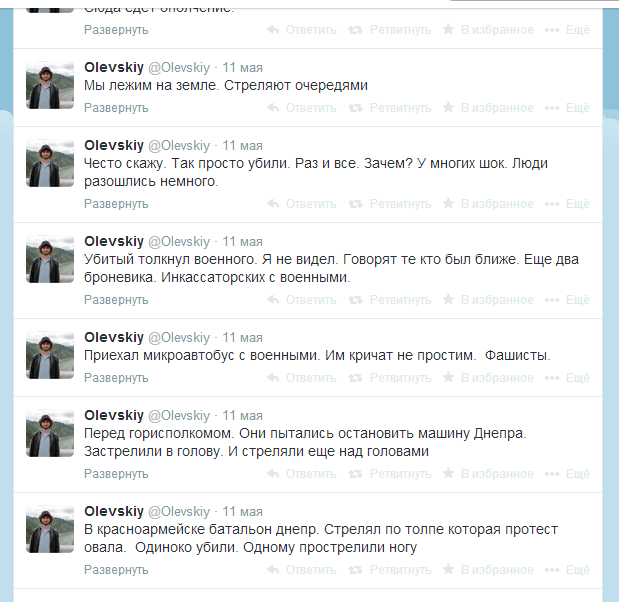Retweet the "Убитый толкнул военного" tweet
This screenshot has height=602, width=619.
click(x=390, y=300)
